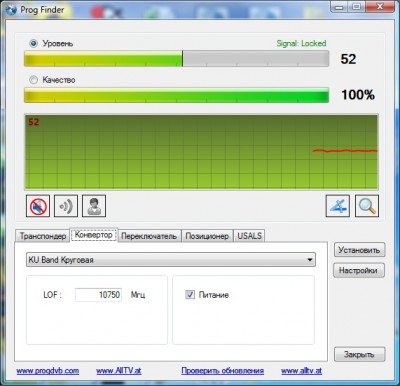Enable the signal beep sound icon
Screen dimensions: 400x386
(66, 206)
